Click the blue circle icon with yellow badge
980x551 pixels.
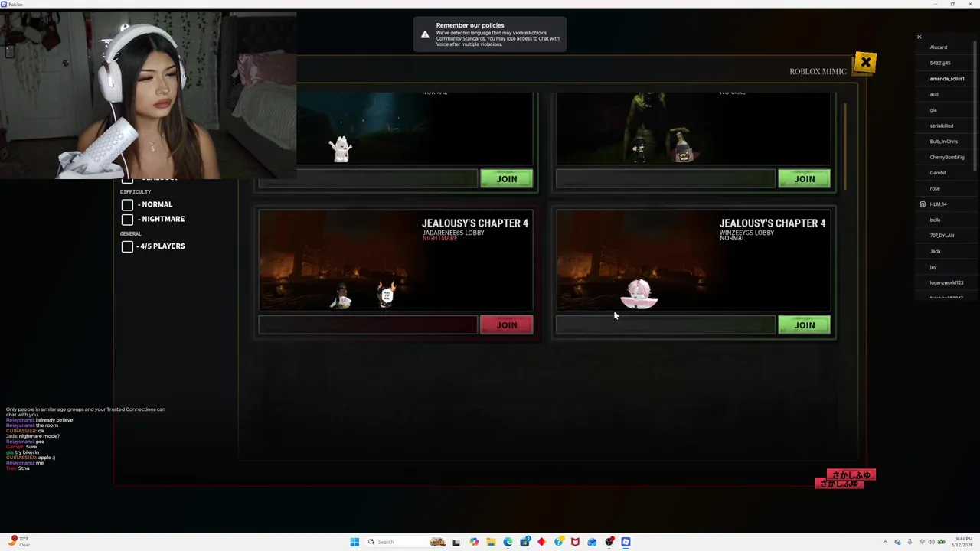click(x=559, y=542)
